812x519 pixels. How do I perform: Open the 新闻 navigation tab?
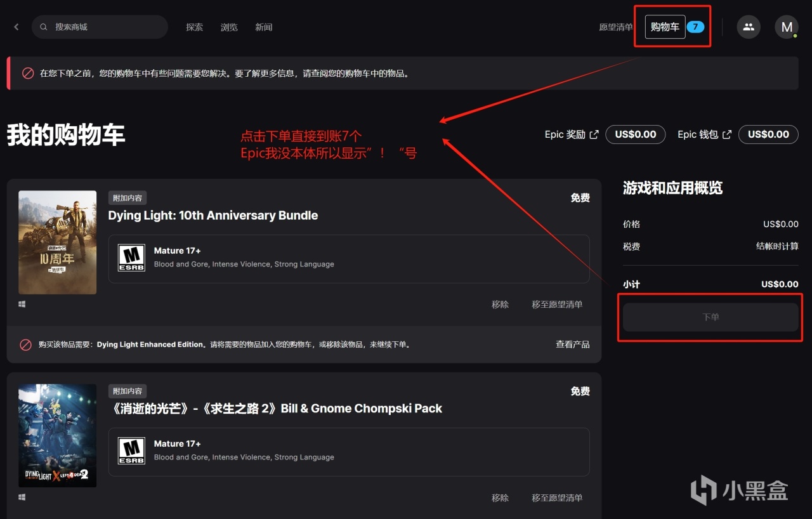tap(264, 27)
